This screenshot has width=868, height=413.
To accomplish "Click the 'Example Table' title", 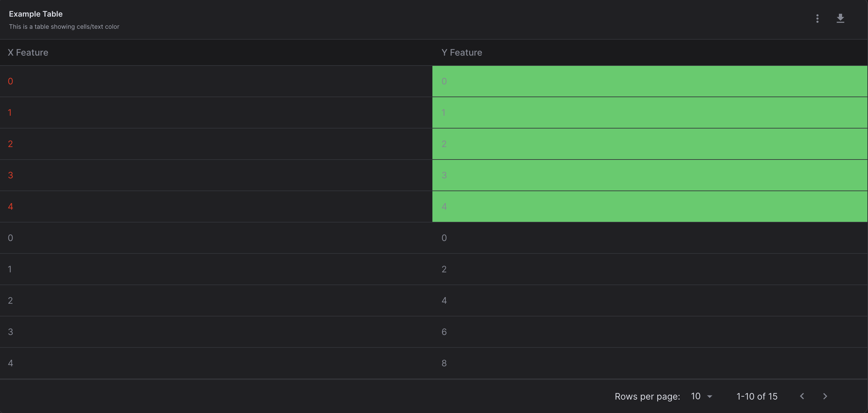I will pyautogui.click(x=36, y=14).
